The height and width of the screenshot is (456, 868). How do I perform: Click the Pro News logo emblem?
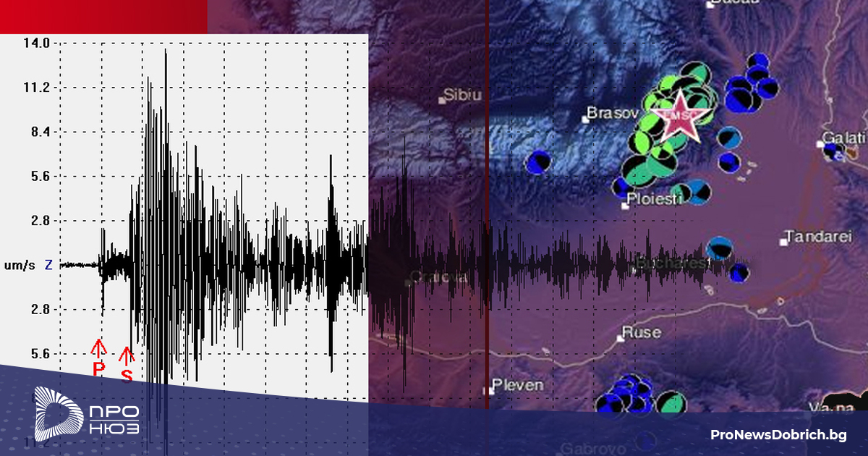[59, 414]
